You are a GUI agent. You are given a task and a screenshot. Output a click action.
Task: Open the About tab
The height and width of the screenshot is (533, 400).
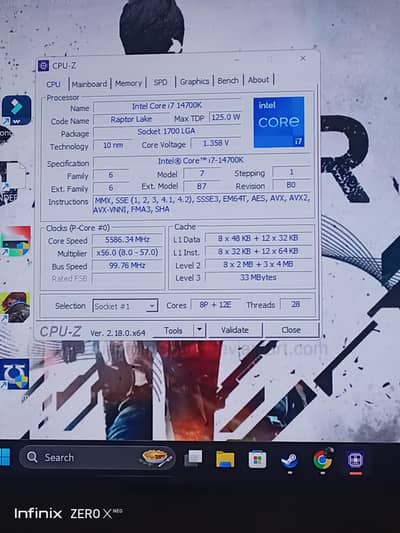(x=259, y=80)
